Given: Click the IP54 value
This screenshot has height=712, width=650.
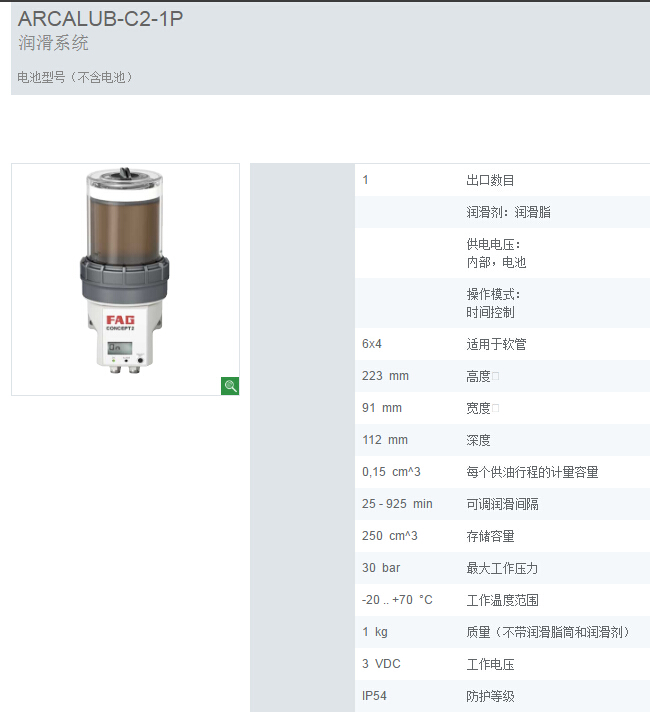Looking at the screenshot, I should pyautogui.click(x=374, y=696).
